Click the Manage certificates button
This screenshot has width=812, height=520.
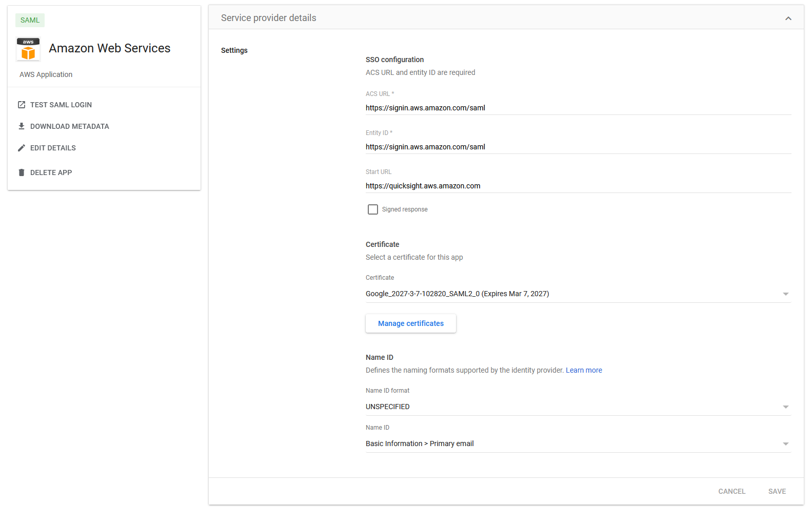point(411,323)
